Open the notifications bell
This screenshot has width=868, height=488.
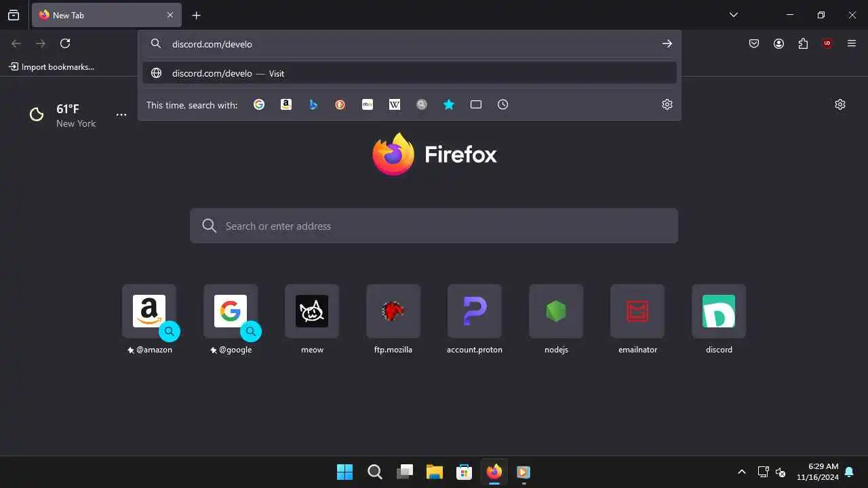tap(849, 472)
